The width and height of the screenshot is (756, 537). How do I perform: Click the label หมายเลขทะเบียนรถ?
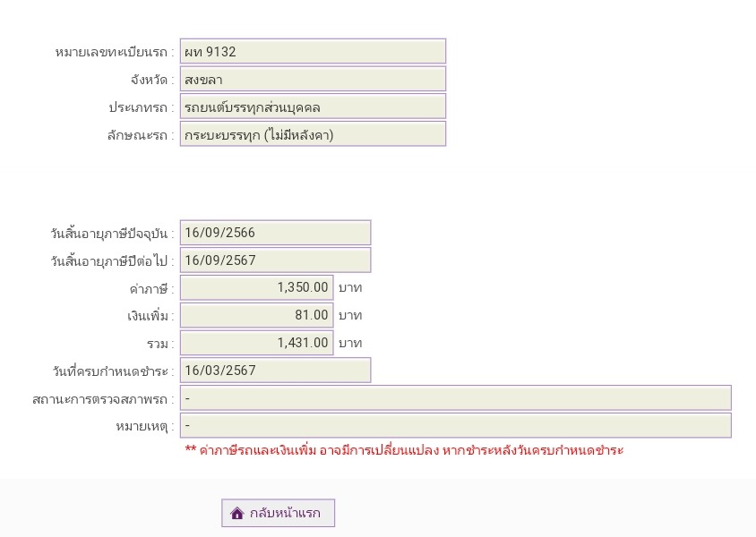[x=115, y=52]
